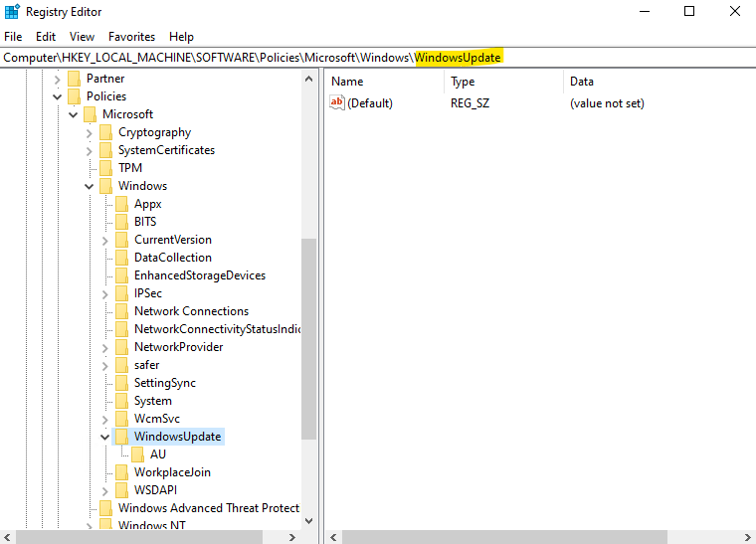Collapse the Policies key
The height and width of the screenshot is (544, 756).
58,96
